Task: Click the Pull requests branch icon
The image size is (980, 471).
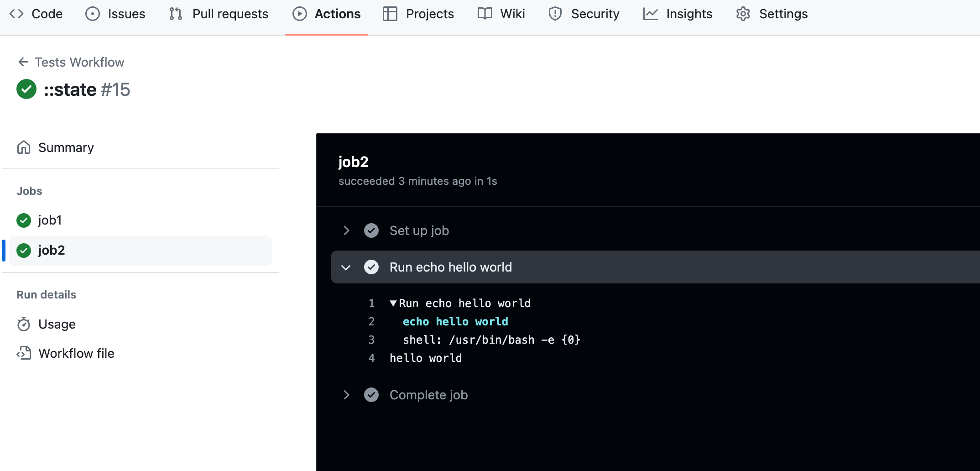Action: pyautogui.click(x=175, y=14)
